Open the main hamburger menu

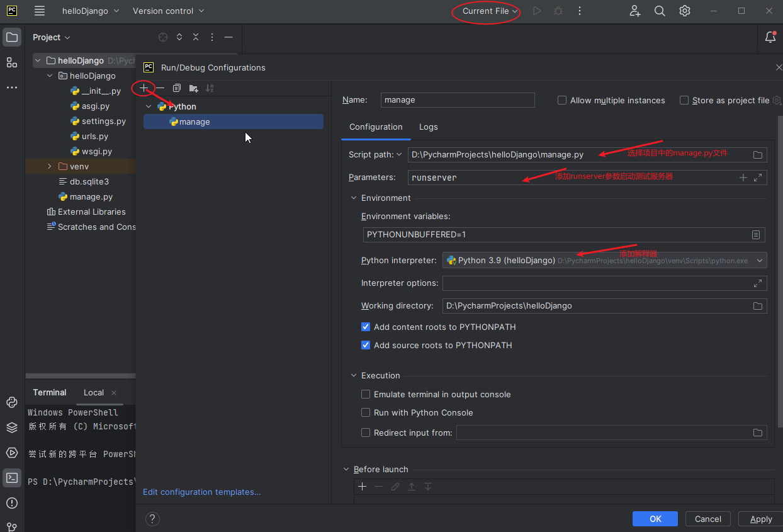coord(40,11)
